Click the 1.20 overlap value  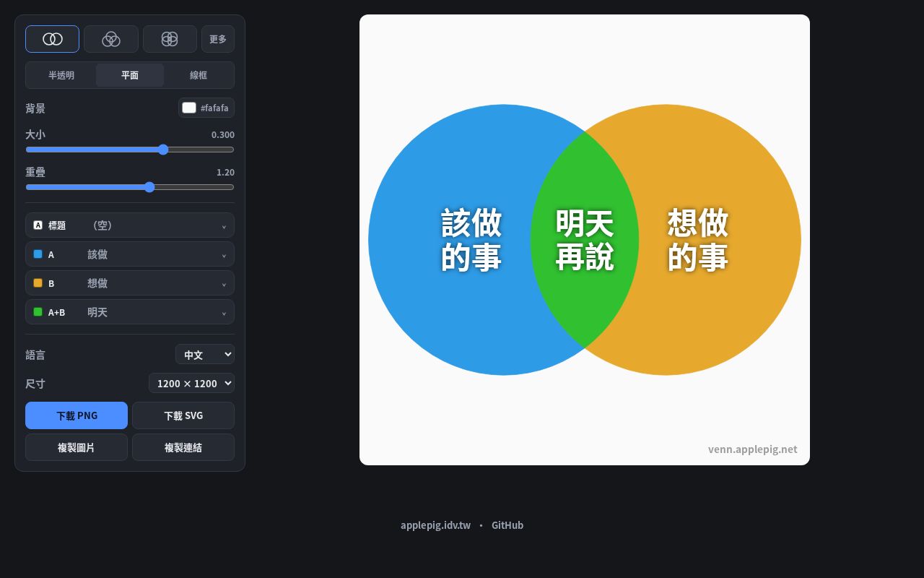(225, 172)
